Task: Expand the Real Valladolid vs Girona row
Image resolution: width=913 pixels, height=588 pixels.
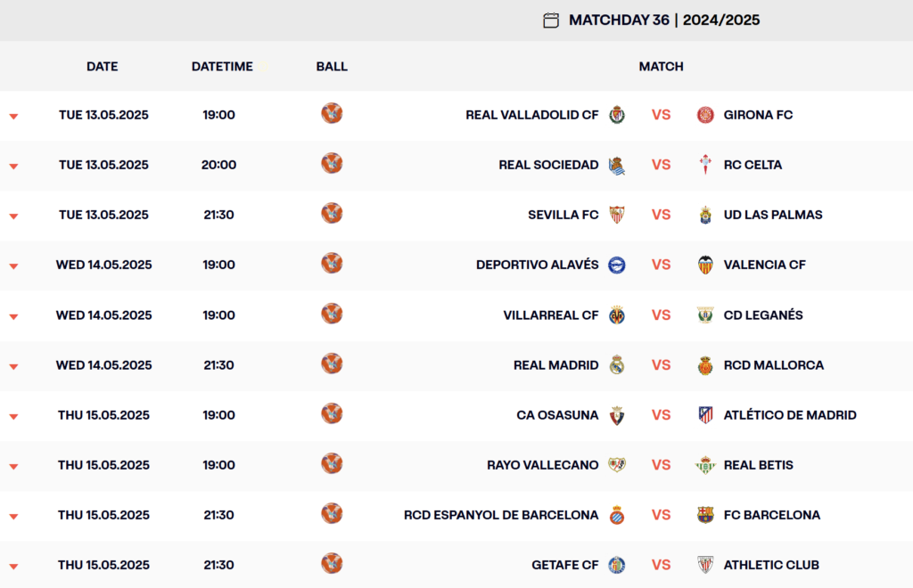Action: coord(13,117)
